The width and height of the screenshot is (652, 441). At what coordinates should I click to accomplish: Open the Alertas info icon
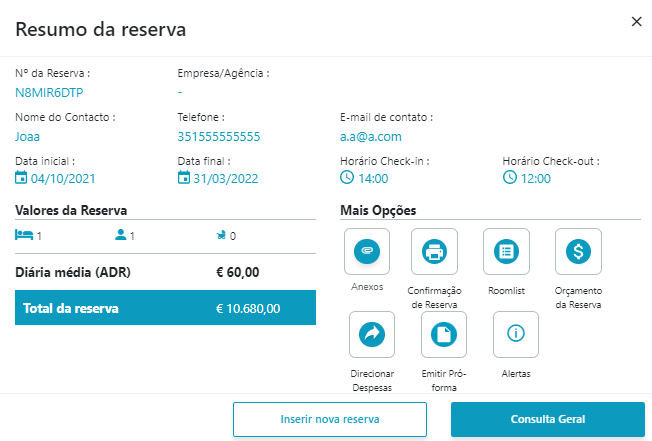point(516,335)
